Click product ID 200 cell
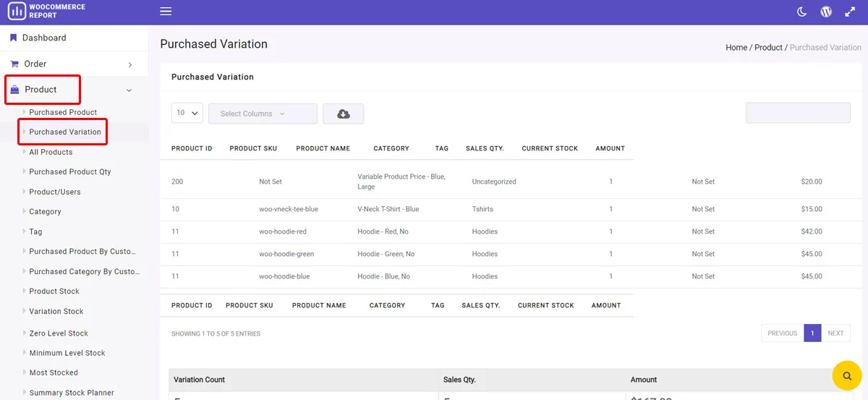Screen dimensions: 868x400 tap(177, 182)
